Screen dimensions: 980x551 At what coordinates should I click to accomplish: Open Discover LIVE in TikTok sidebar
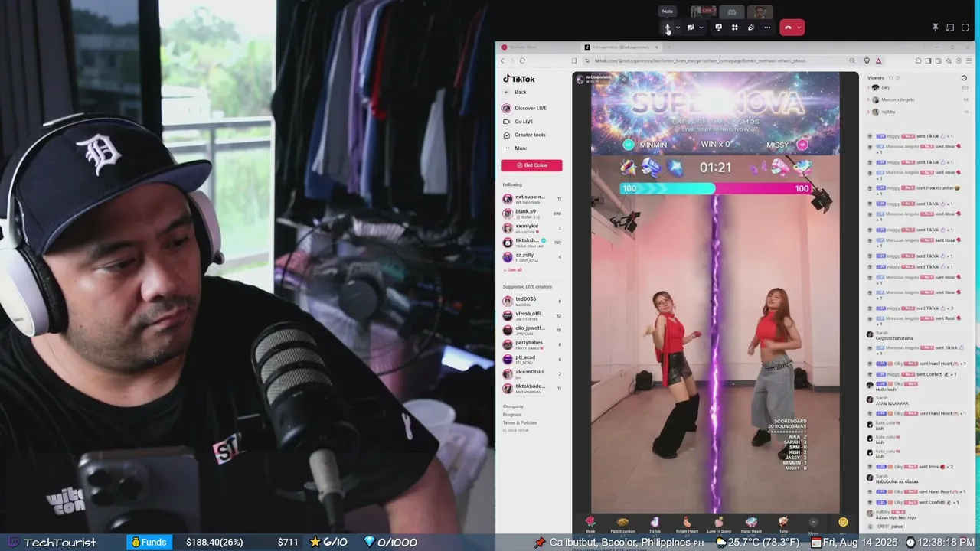pos(525,108)
